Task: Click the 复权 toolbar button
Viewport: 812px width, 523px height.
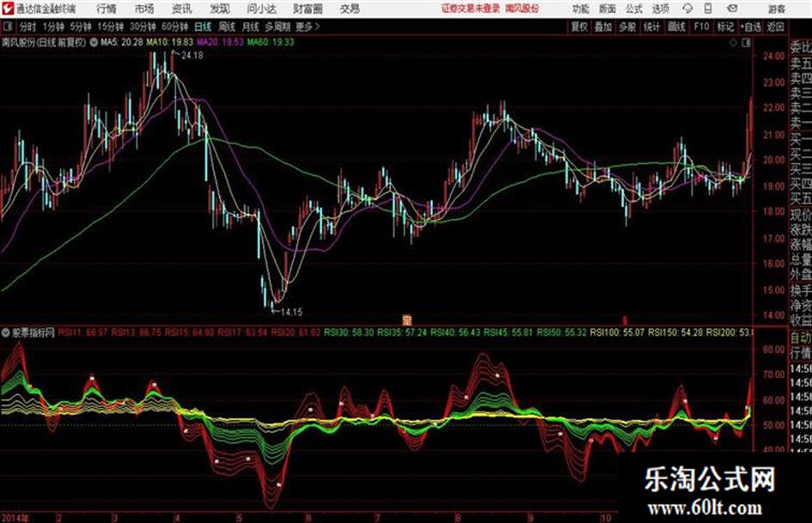Action: [579, 27]
